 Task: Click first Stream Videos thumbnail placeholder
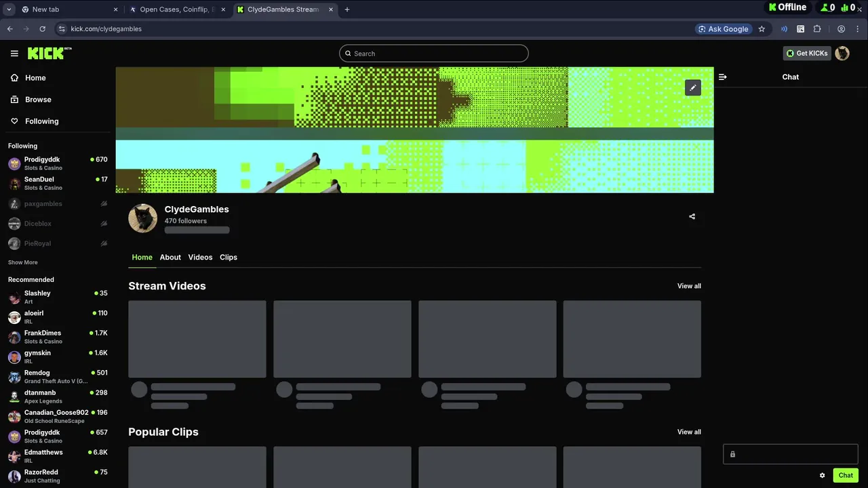pos(197,339)
